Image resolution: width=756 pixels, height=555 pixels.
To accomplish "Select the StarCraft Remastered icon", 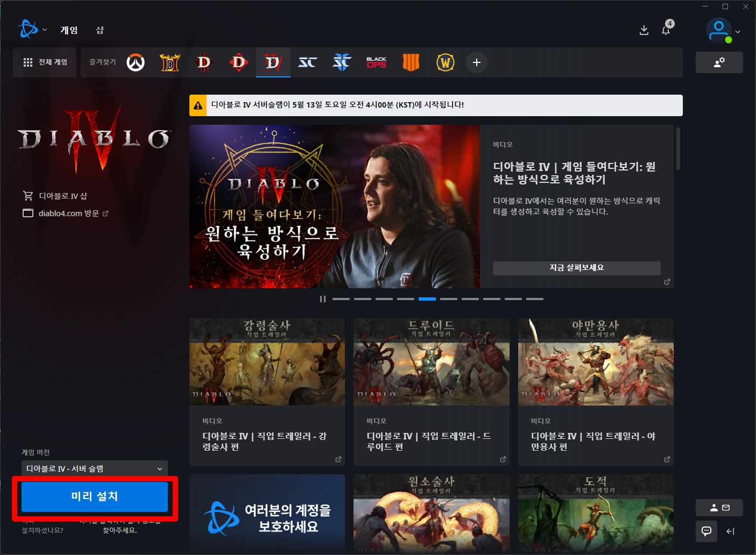I will (308, 62).
